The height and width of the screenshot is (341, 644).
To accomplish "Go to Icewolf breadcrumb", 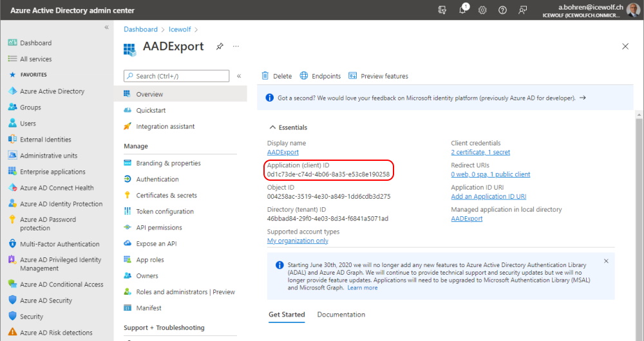I will [x=180, y=30].
